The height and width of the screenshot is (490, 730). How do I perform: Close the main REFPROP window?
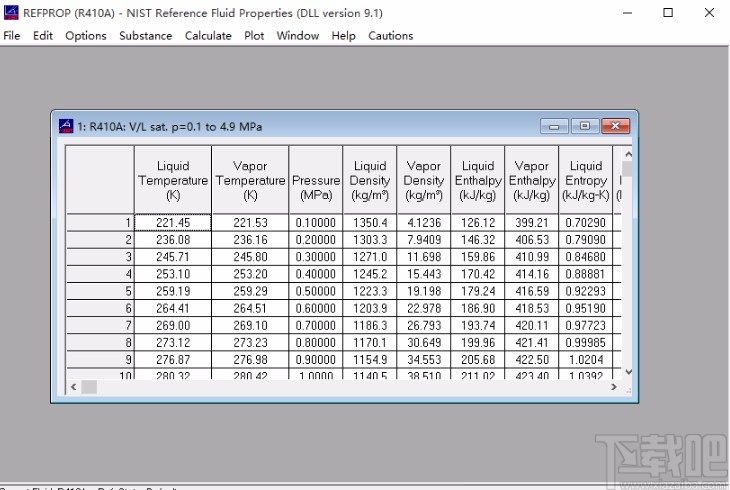pos(709,13)
